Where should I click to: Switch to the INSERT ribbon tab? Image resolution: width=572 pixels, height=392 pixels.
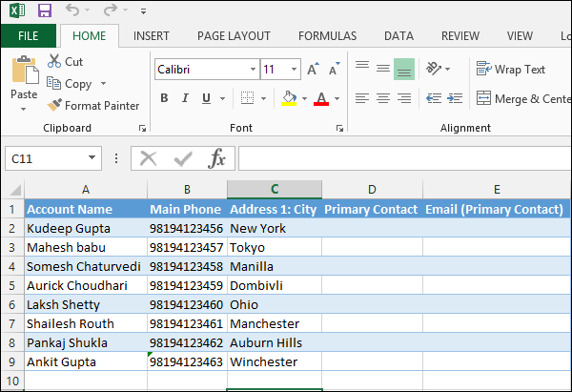(152, 36)
